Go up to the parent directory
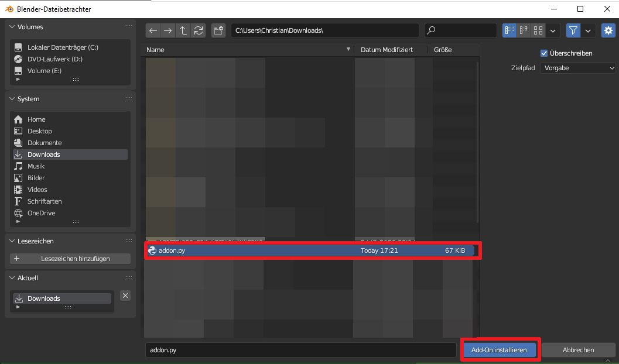The height and width of the screenshot is (364, 619). point(183,30)
